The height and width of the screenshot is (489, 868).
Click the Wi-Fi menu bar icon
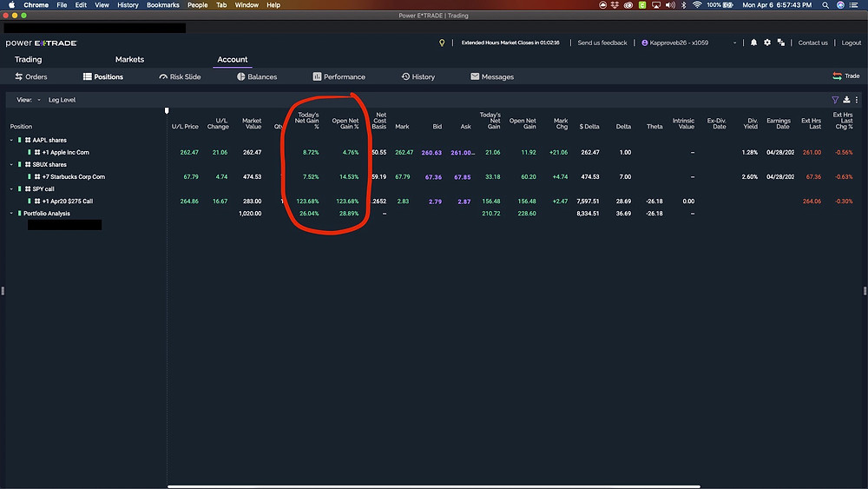697,5
